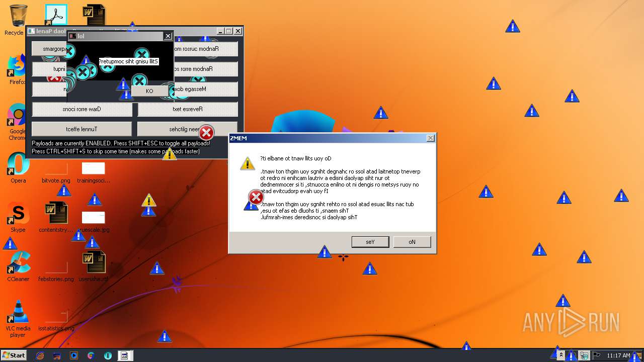Open the media player taskbar icon
Image resolution: width=644 pixels, height=362 pixels.
[x=74, y=355]
